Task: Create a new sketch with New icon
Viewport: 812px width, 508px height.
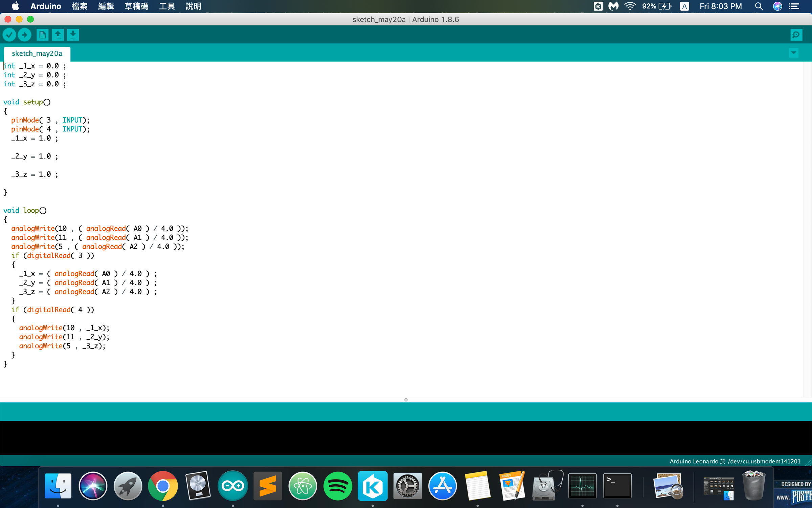Action: [x=42, y=35]
